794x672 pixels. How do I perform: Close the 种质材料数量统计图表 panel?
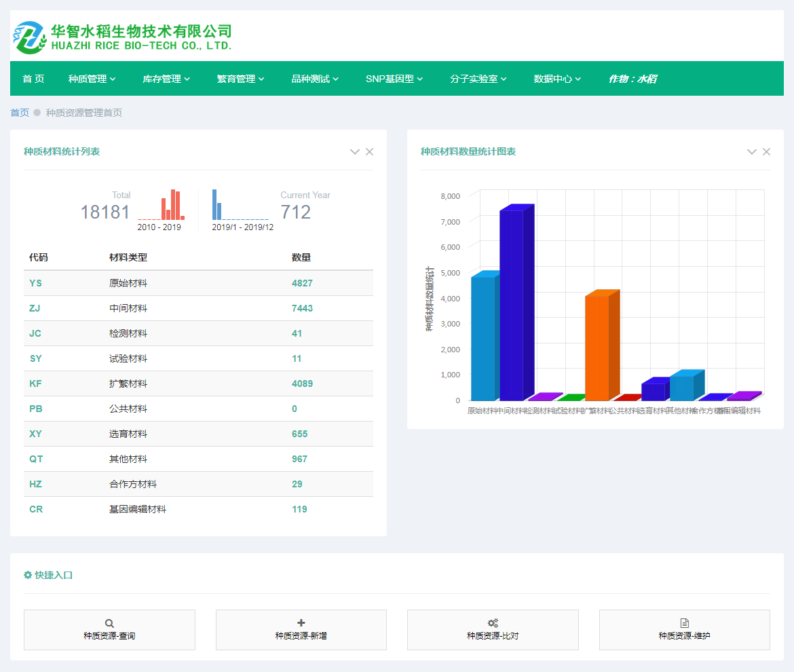tap(766, 152)
